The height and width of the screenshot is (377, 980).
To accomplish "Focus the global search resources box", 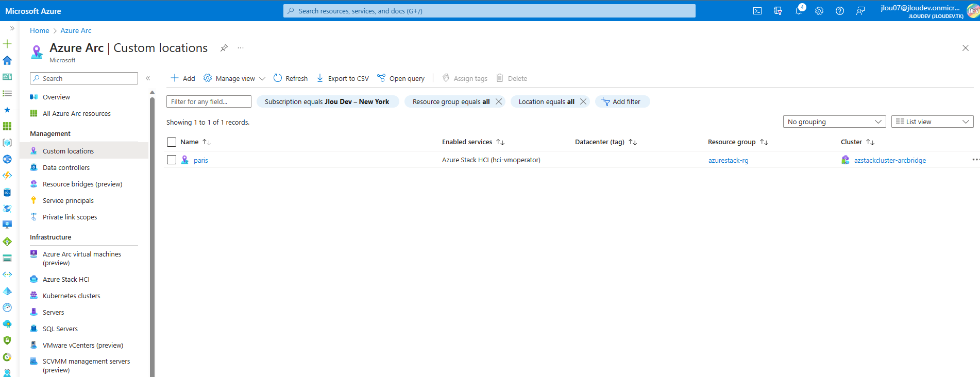I will click(x=489, y=11).
